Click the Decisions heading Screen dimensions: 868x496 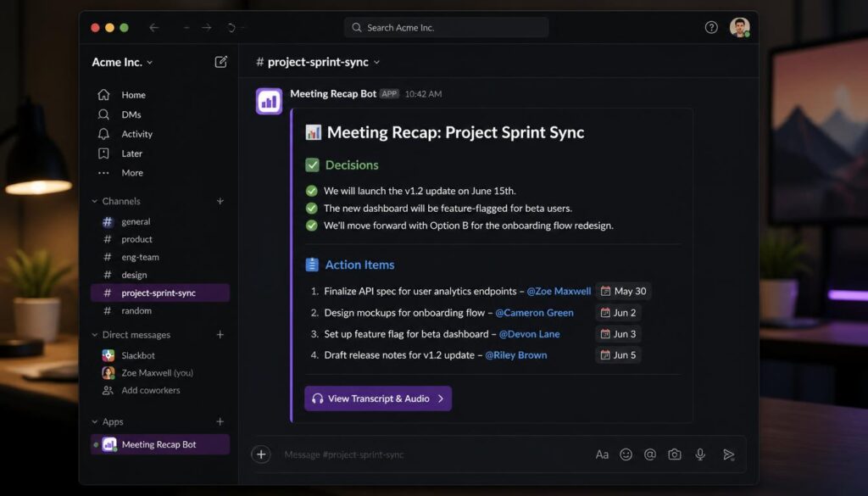[352, 165]
